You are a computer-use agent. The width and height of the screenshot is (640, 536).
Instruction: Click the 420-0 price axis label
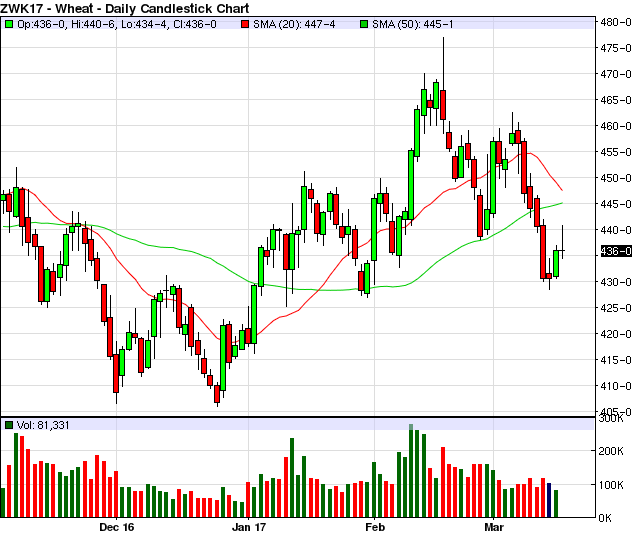pyautogui.click(x=616, y=334)
